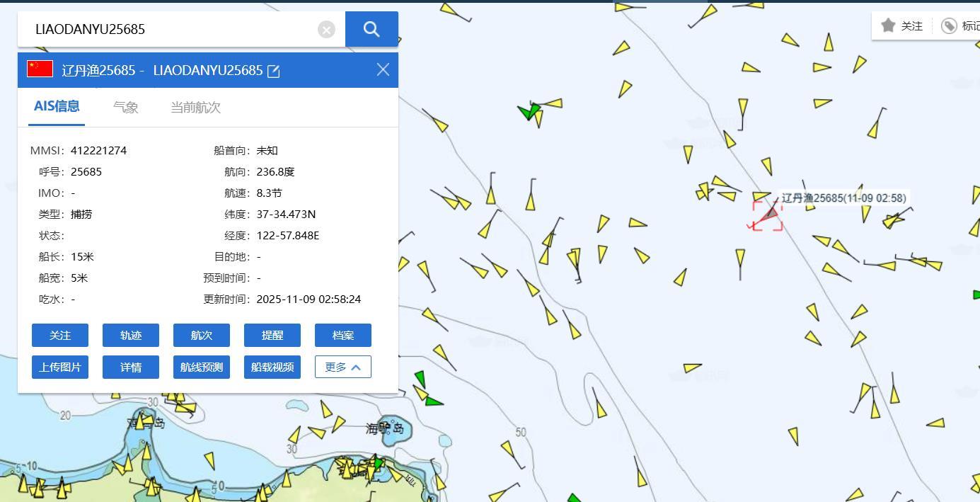Viewport: 980px width, 502px height.
Task: Click the star follow icon at top right
Action: click(889, 25)
